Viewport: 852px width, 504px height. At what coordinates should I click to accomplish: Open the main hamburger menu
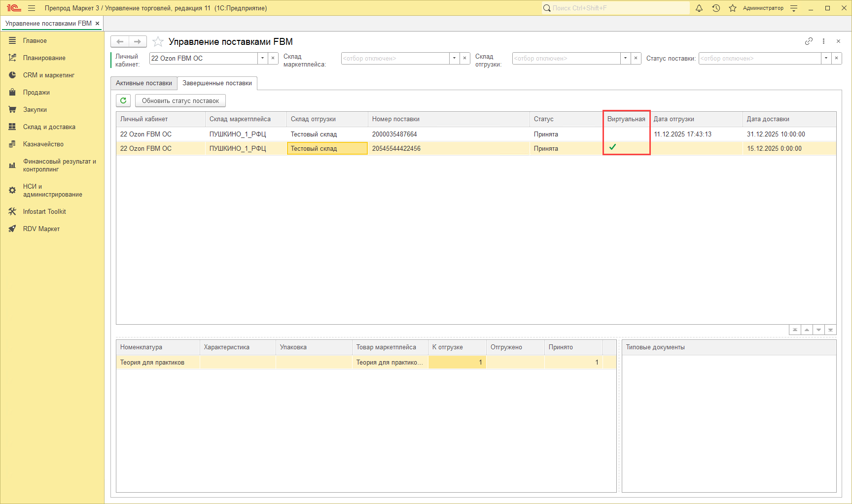tap(32, 8)
